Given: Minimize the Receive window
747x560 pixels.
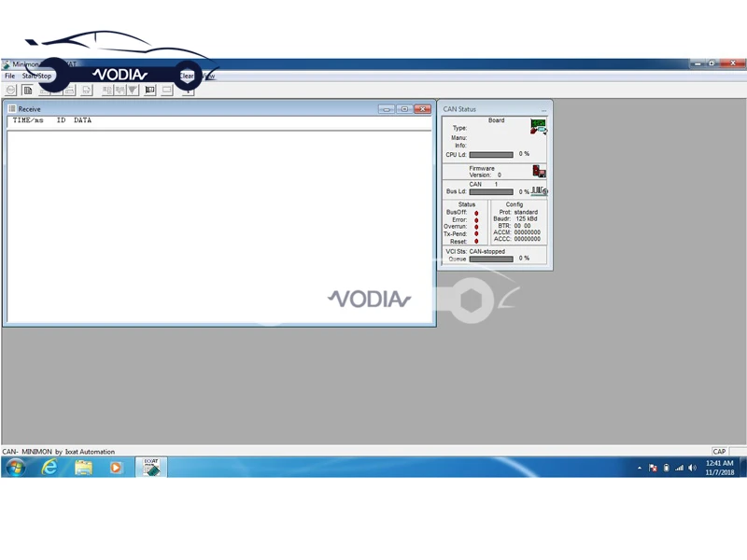Looking at the screenshot, I should point(387,109).
